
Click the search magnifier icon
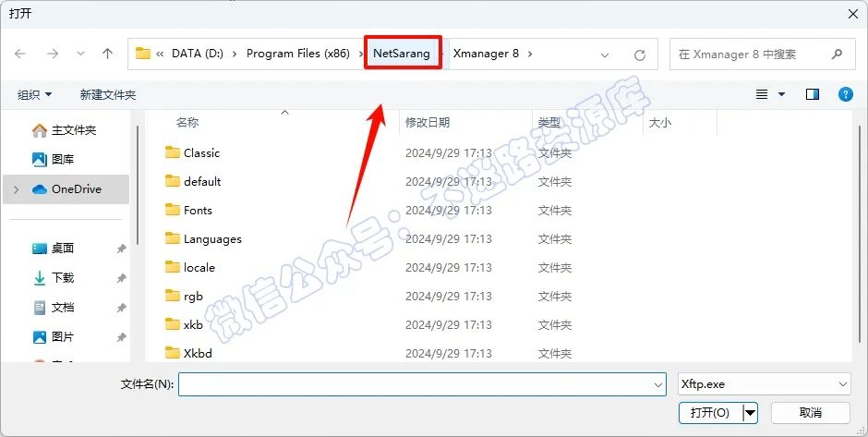pos(837,55)
